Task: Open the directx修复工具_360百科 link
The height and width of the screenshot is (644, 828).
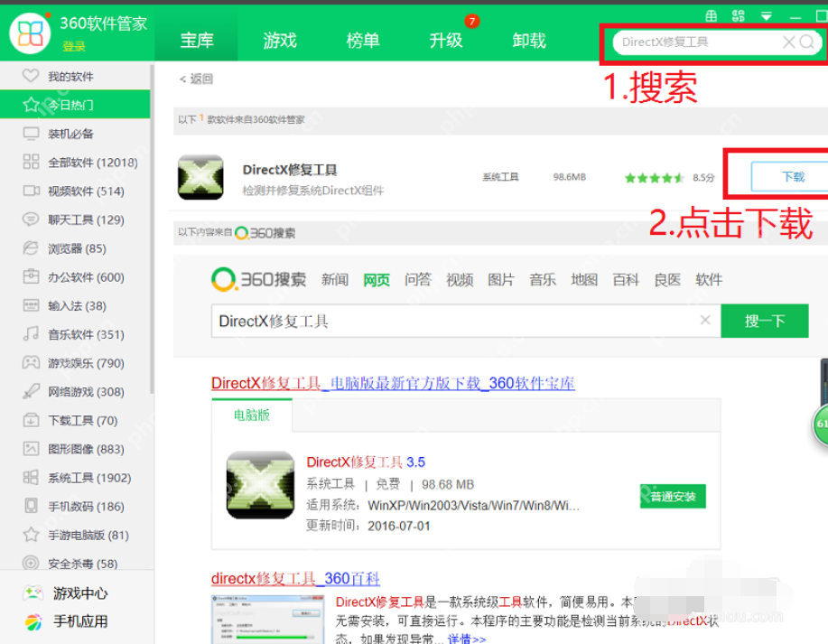Action: [295, 578]
